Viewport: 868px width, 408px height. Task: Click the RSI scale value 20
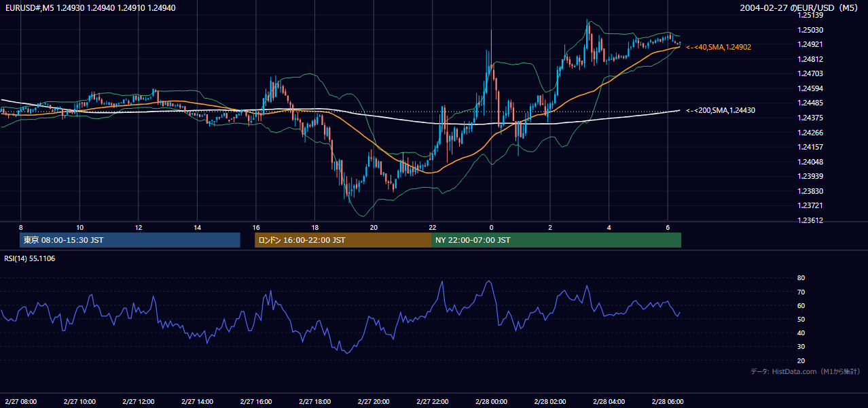(x=801, y=360)
